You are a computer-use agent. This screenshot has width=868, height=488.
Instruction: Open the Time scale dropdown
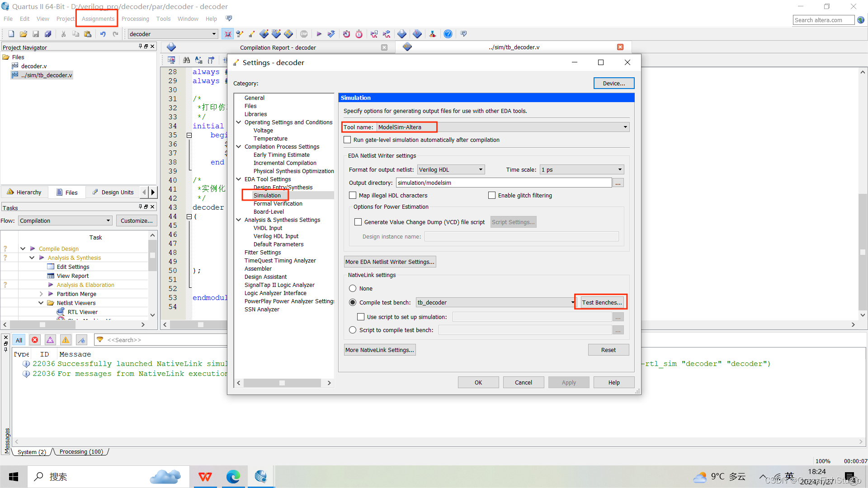click(x=620, y=169)
